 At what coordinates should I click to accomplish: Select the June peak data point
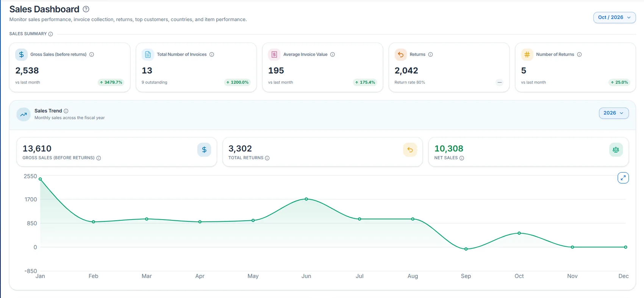306,199
